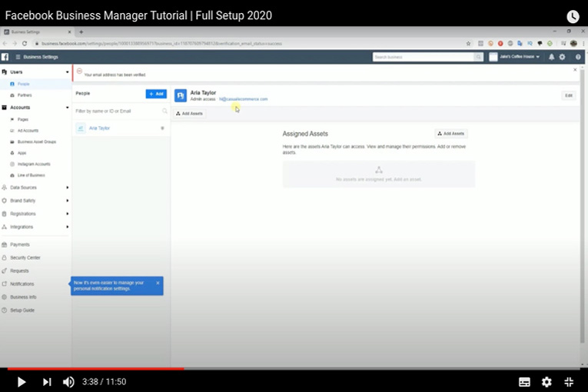The height and width of the screenshot is (392, 588).
Task: Click the search magnifier in top bar
Action: (x=479, y=57)
